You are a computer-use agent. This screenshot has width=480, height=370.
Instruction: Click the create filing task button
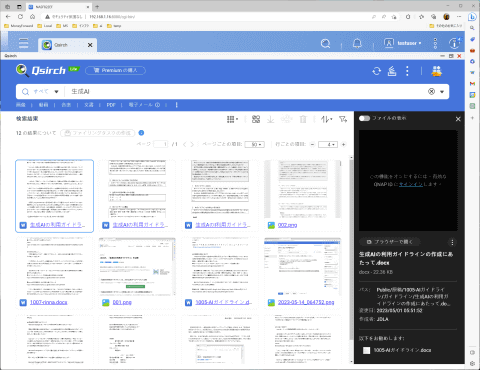coord(98,133)
